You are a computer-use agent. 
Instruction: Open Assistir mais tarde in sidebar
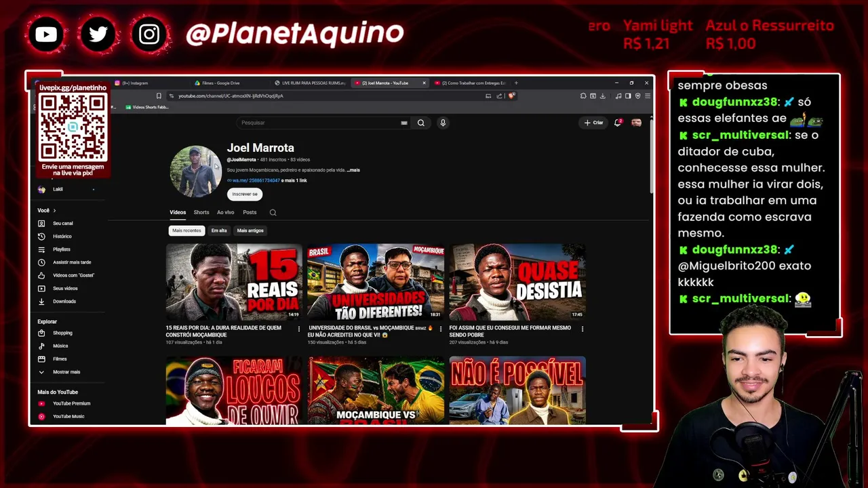[72, 262]
